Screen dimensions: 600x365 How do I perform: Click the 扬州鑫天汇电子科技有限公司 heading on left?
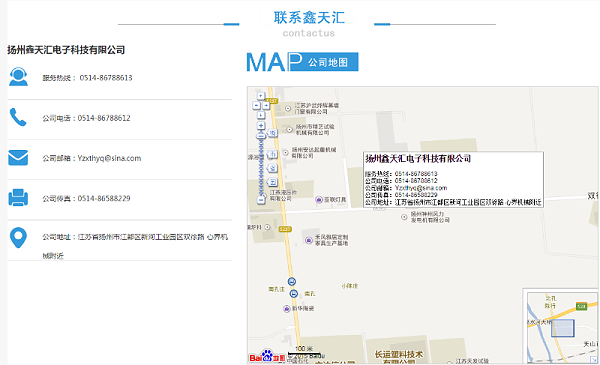(66, 50)
